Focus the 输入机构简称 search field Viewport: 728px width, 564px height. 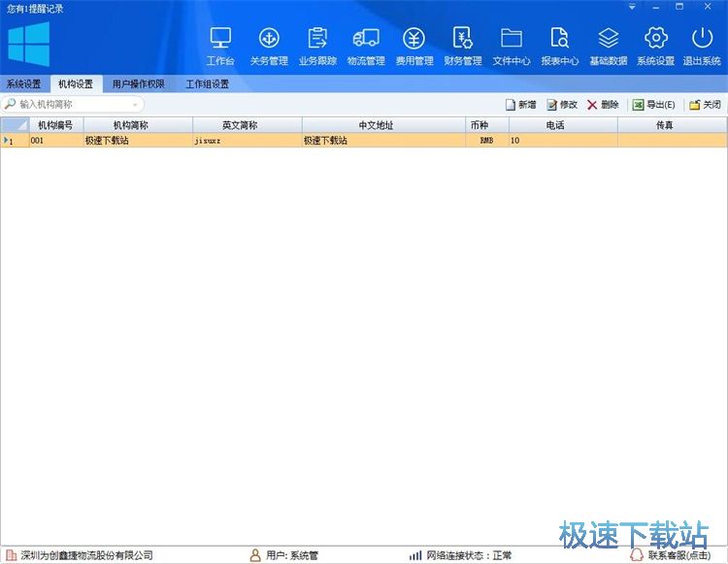click(x=75, y=105)
